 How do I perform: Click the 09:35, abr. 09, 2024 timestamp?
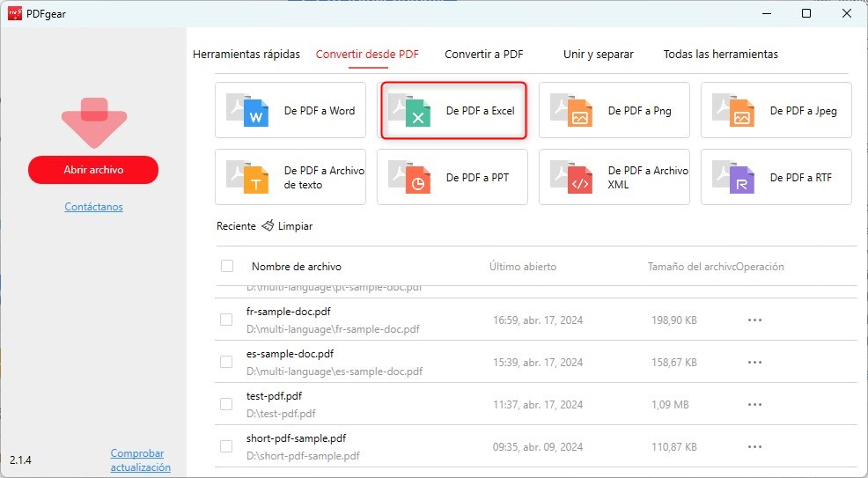[538, 447]
